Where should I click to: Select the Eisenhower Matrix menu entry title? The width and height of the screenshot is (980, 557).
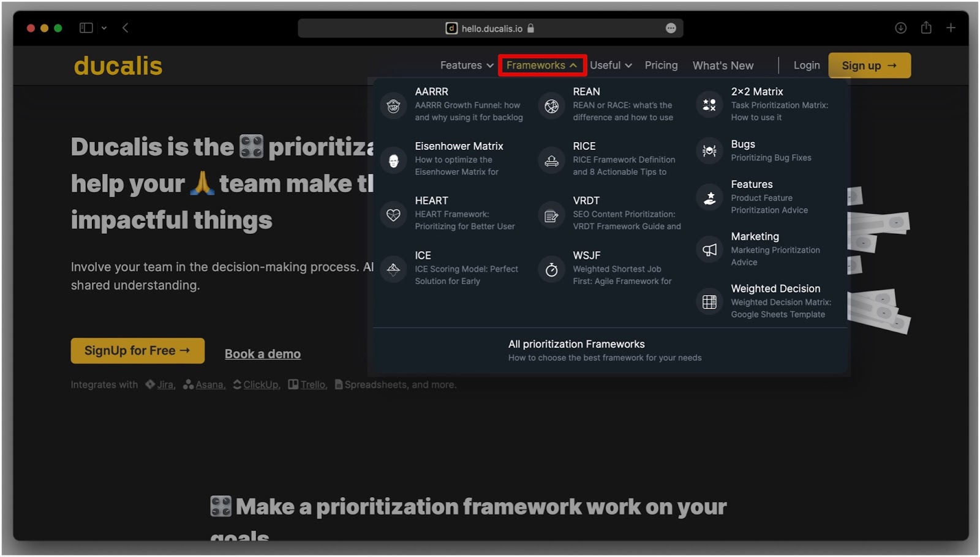[459, 146]
